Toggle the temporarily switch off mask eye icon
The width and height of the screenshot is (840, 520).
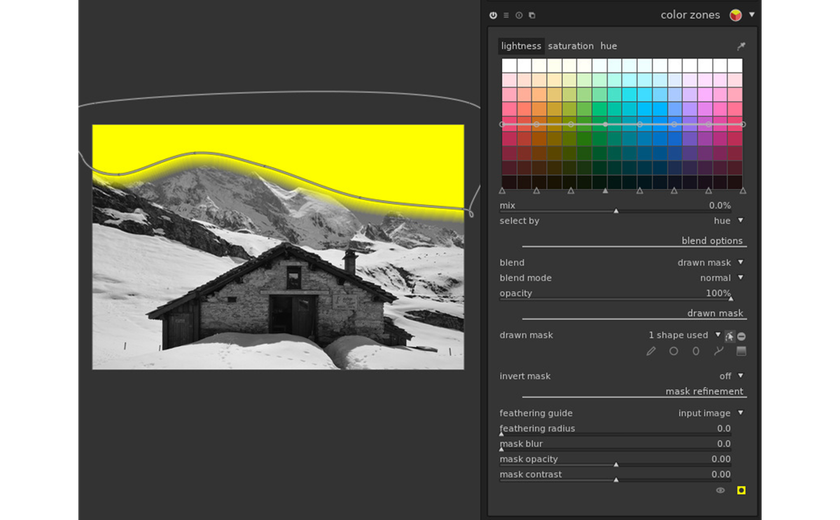(x=721, y=490)
